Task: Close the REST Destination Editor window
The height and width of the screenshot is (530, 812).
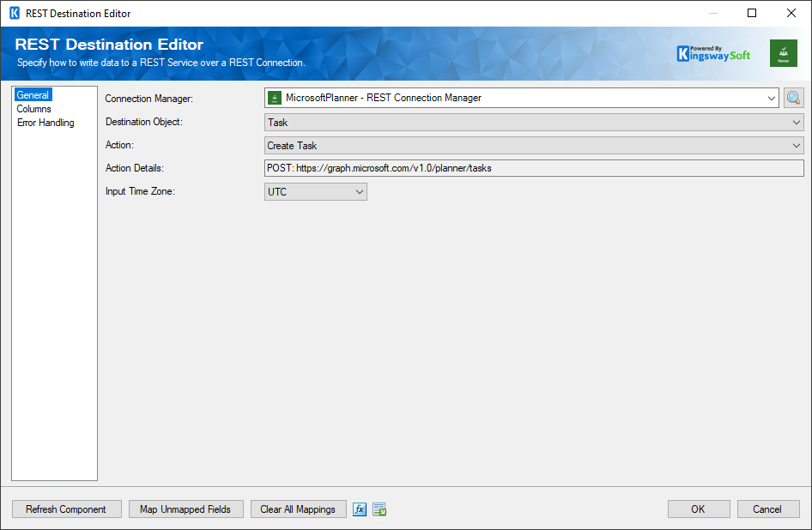Action: [x=791, y=13]
